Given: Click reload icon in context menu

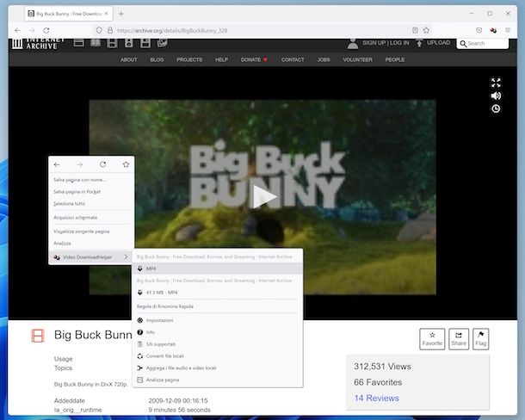Looking at the screenshot, I should pos(102,164).
